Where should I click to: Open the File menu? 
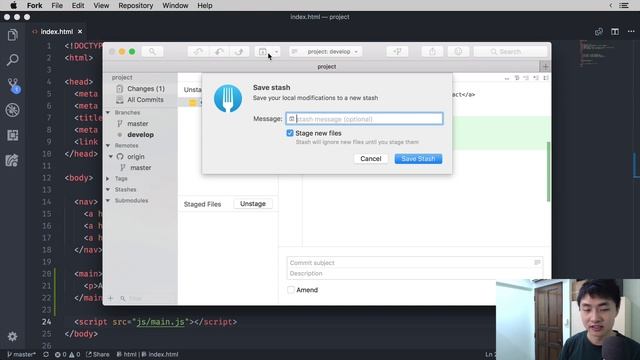pyautogui.click(x=57, y=5)
